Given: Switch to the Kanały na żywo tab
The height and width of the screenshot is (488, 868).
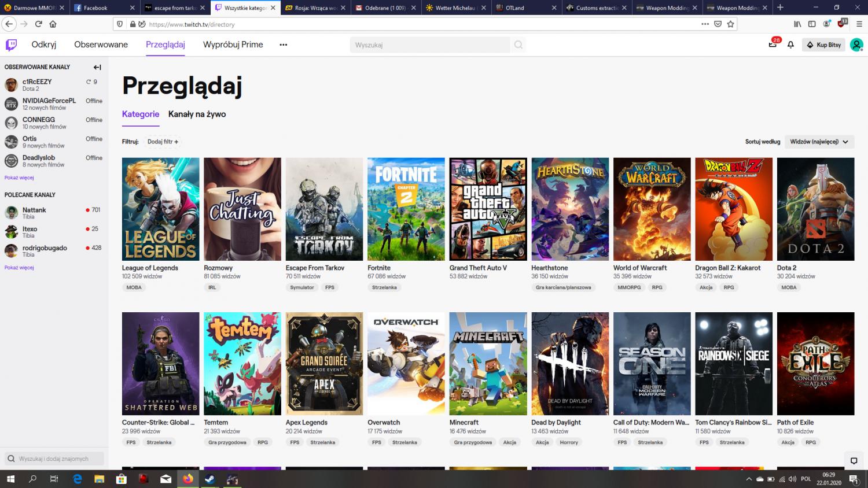Looking at the screenshot, I should tap(197, 114).
